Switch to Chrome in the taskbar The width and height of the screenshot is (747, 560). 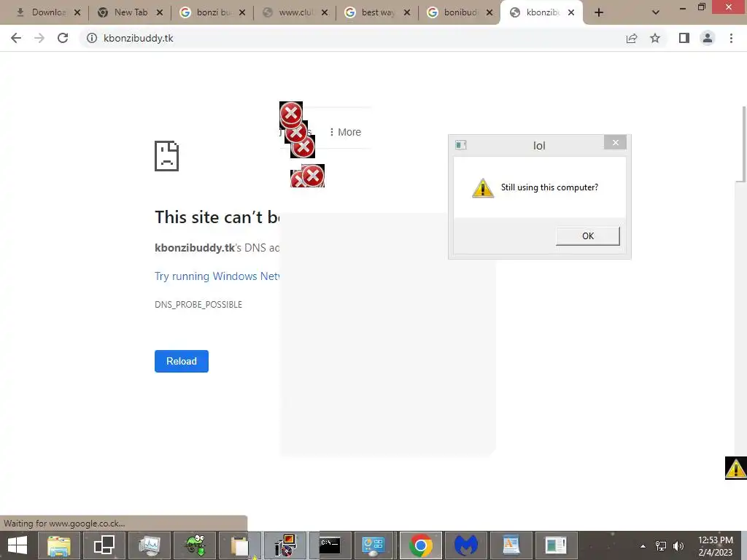(421, 545)
